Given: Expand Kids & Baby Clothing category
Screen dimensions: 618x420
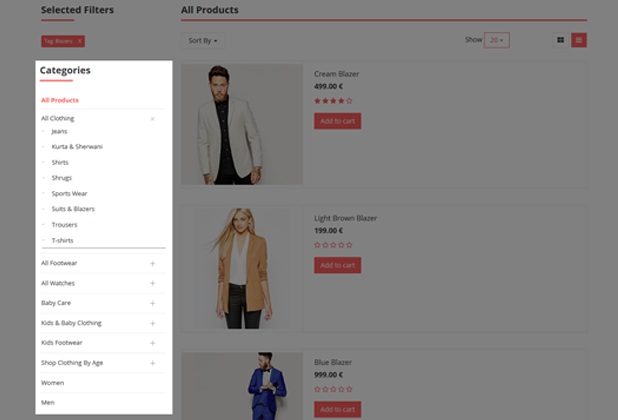Looking at the screenshot, I should point(152,323).
